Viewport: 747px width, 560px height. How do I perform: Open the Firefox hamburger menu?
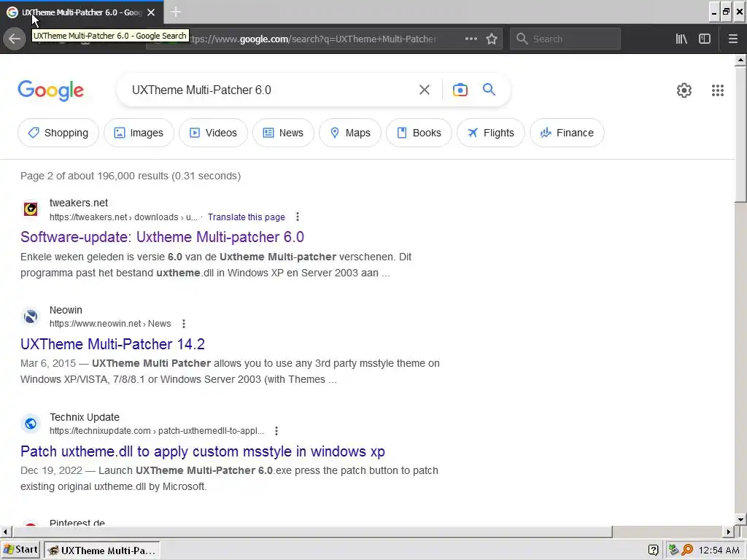pos(732,39)
